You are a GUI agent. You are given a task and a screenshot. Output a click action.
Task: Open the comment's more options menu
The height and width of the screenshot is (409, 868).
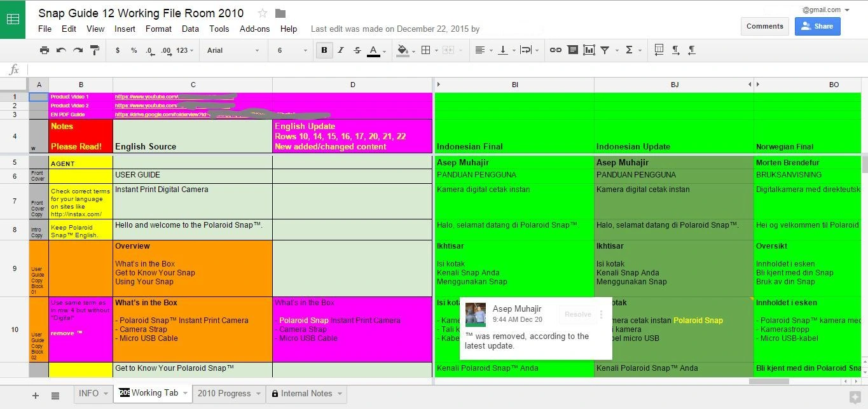[x=602, y=314]
